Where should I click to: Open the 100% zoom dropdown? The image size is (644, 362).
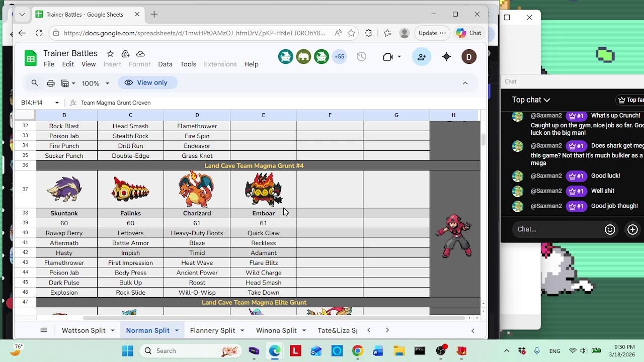click(96, 83)
